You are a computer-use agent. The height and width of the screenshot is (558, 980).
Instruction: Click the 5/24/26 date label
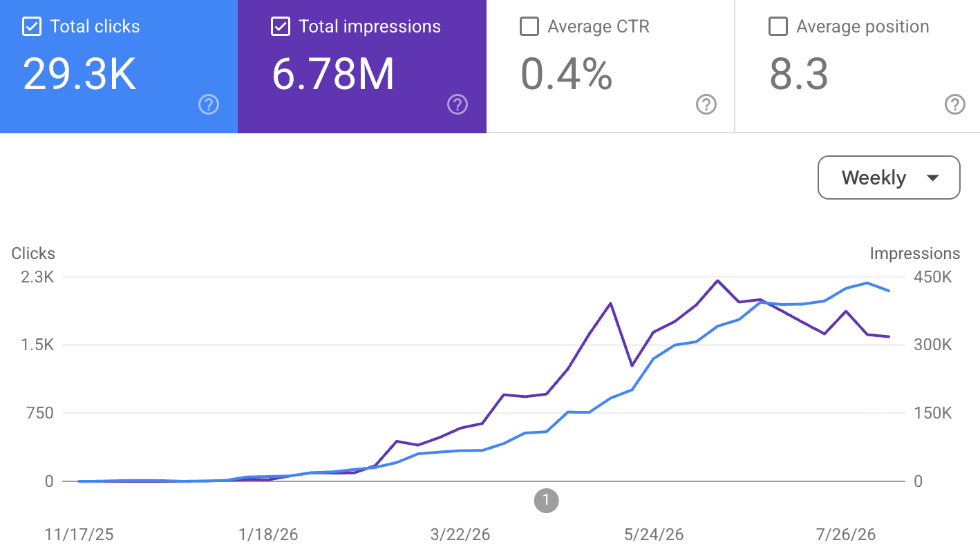pyautogui.click(x=654, y=535)
